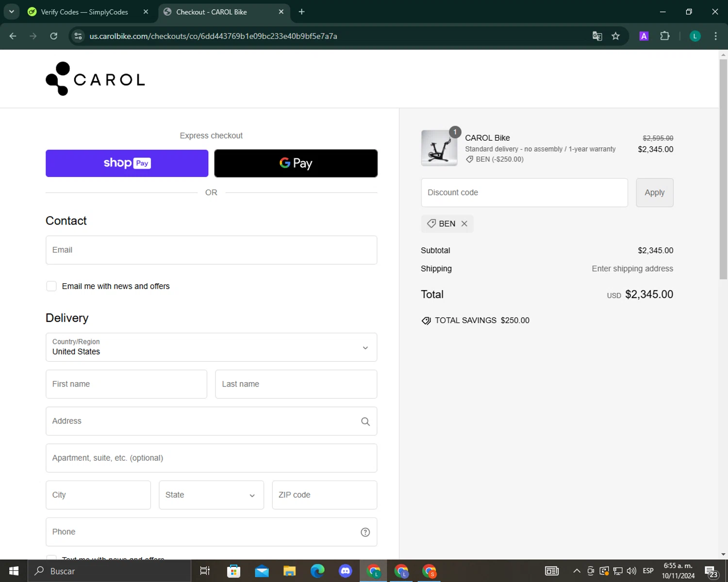Click Apartment, suite, etc. field
Image resolution: width=728 pixels, height=582 pixels.
click(x=211, y=458)
